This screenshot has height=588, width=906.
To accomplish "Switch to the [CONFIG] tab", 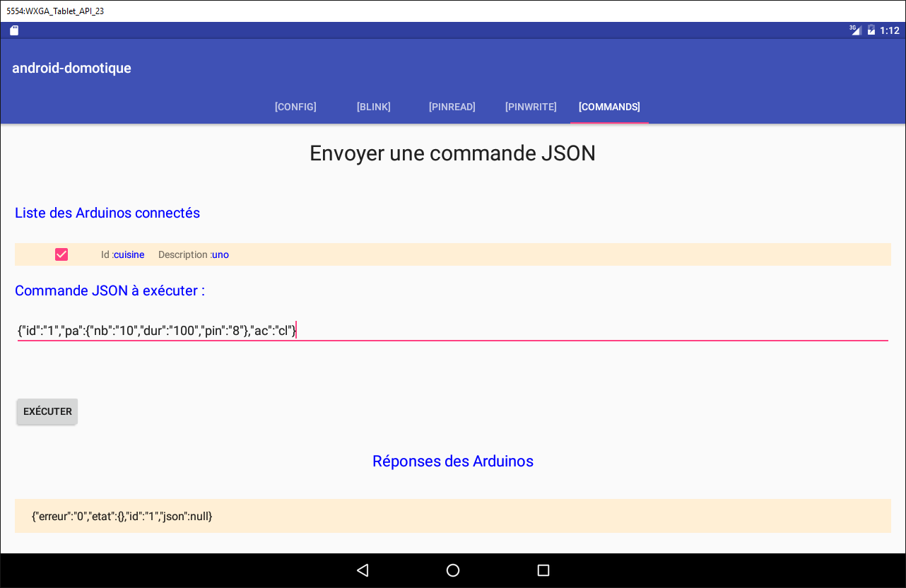I will 295,107.
